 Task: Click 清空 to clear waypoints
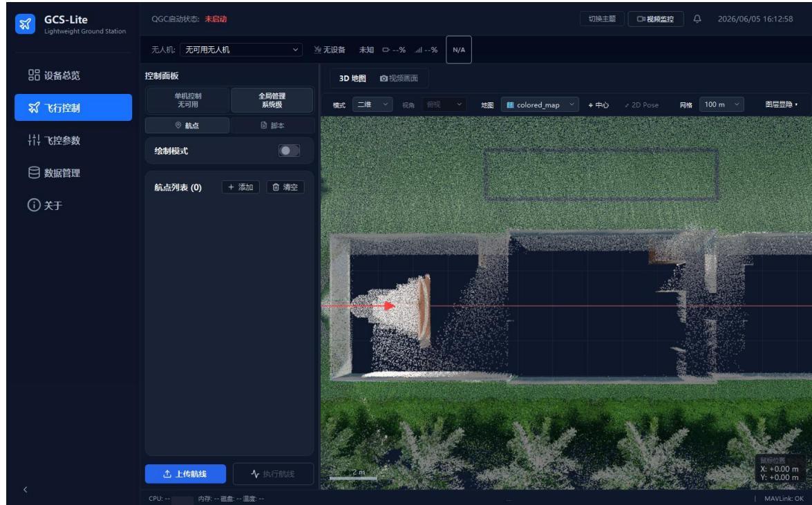(x=285, y=187)
